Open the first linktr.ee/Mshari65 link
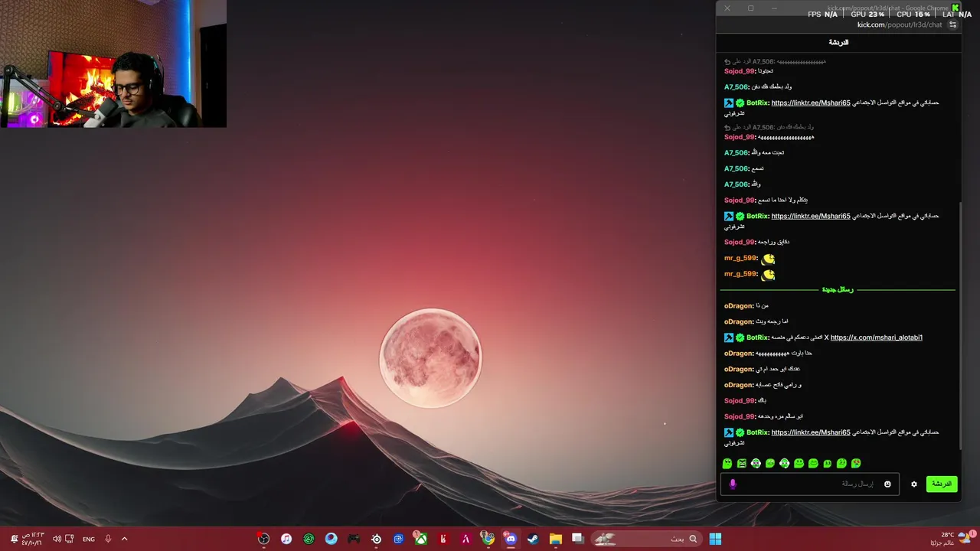The image size is (980, 551). [810, 103]
